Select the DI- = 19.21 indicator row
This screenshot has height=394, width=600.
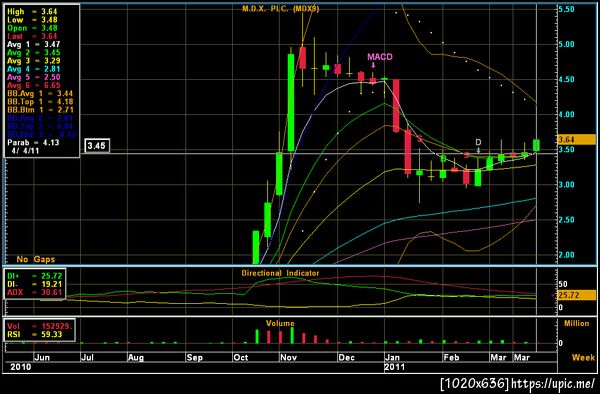[34, 284]
